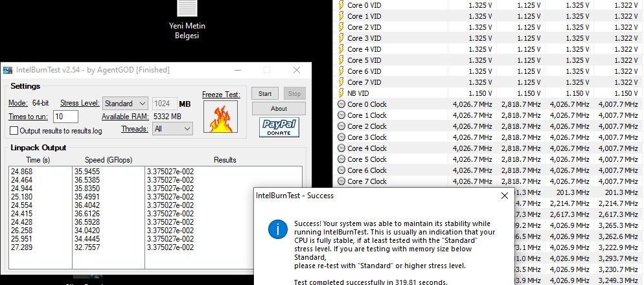Click the 24.868 time entry in Linpack output
644x285 pixels.
(22, 172)
